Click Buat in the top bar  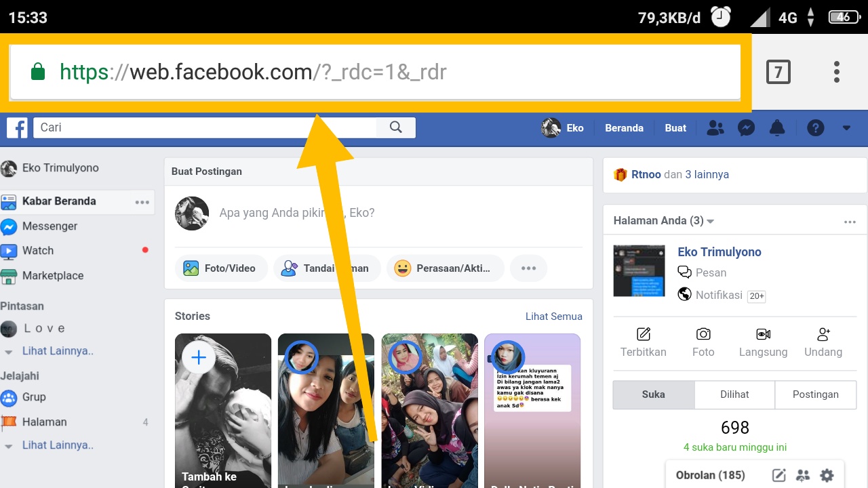coord(675,128)
